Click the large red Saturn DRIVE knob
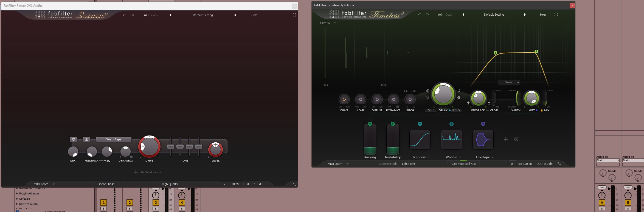 coord(149,146)
